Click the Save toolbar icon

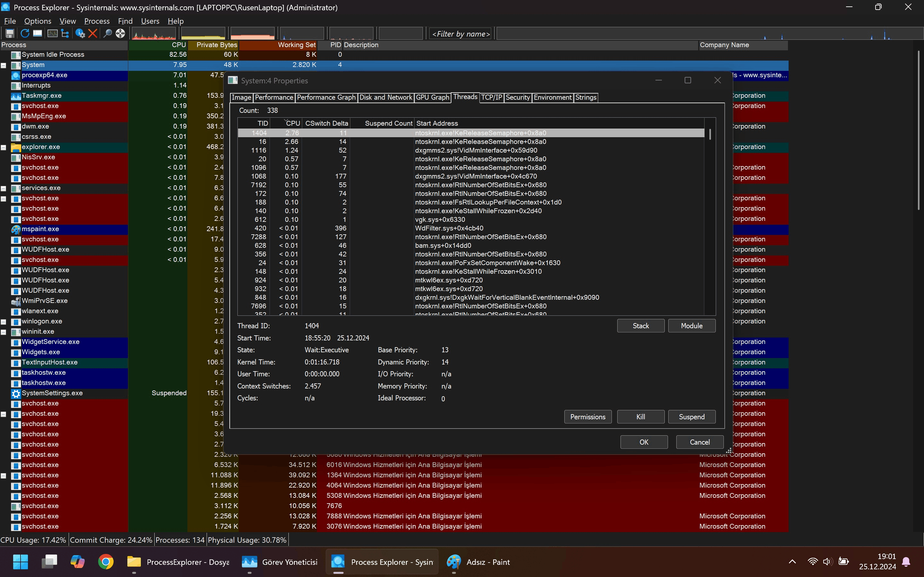coord(10,34)
